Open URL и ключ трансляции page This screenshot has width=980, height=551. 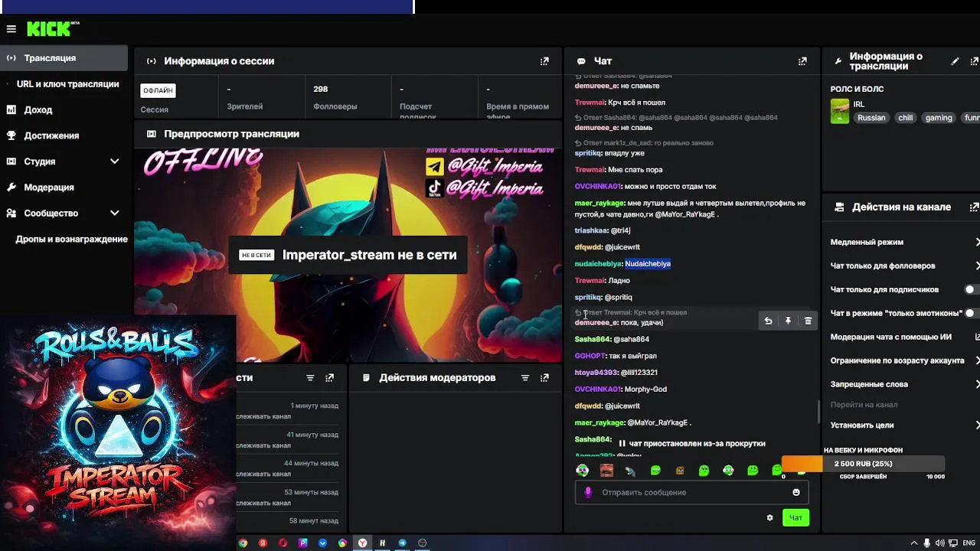pos(67,84)
